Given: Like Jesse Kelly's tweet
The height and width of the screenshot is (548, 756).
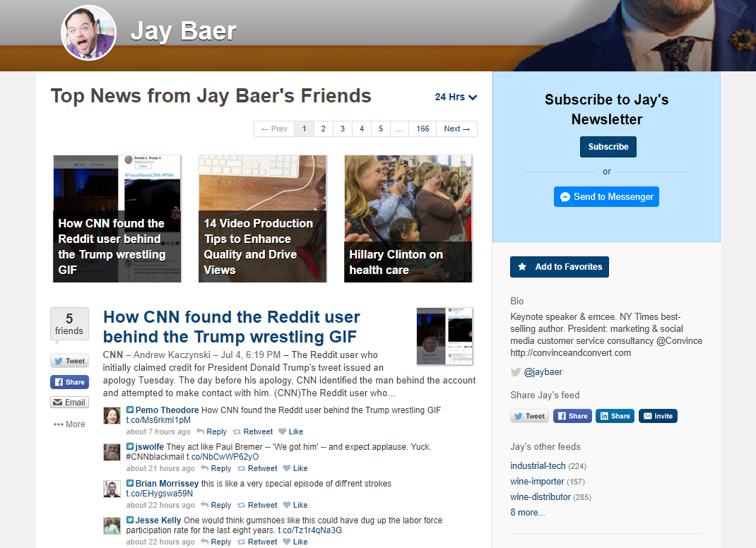Looking at the screenshot, I should pos(295,542).
